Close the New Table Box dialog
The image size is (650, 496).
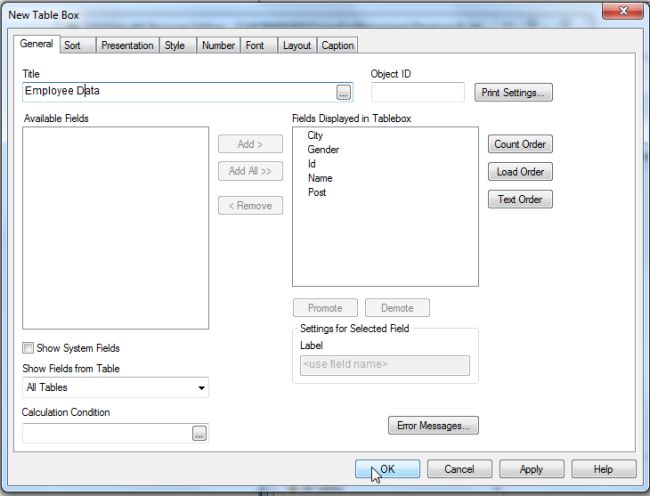(623, 11)
